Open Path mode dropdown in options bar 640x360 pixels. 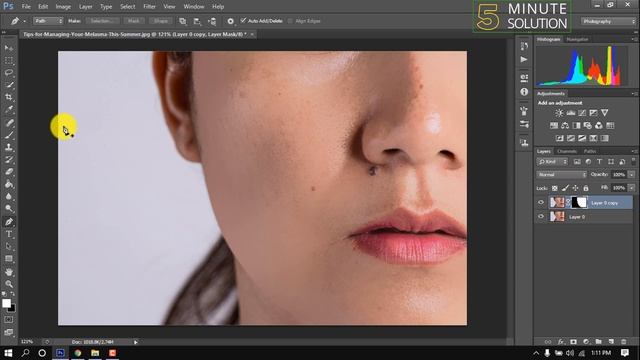pyautogui.click(x=48, y=21)
